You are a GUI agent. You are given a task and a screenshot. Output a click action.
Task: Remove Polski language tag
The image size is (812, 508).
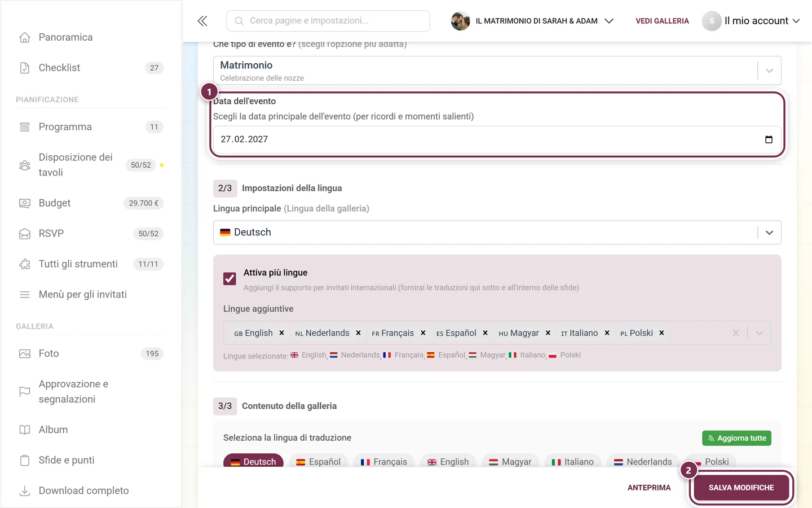click(661, 333)
